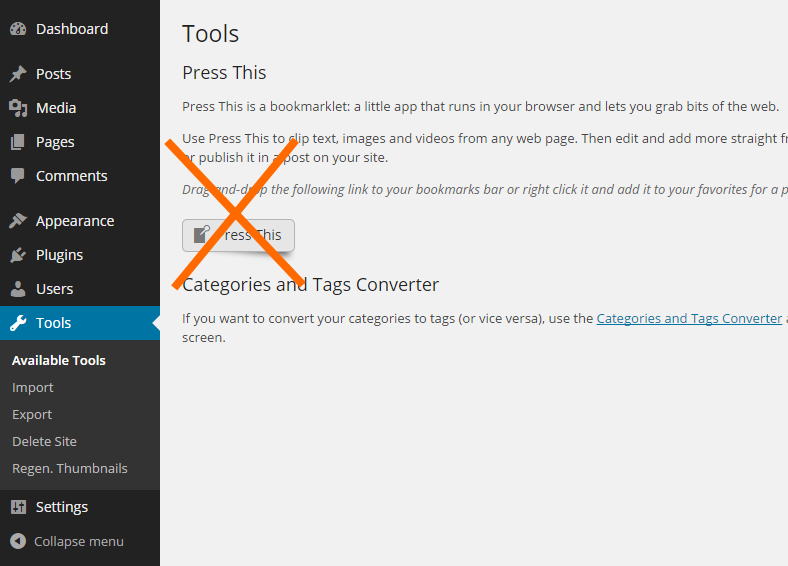Click the Collapse menu arrow icon
788x566 pixels.
click(x=18, y=541)
